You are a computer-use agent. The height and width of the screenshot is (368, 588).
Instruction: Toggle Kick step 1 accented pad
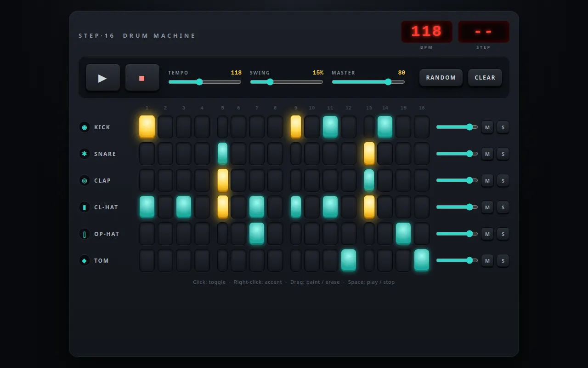[x=147, y=126]
